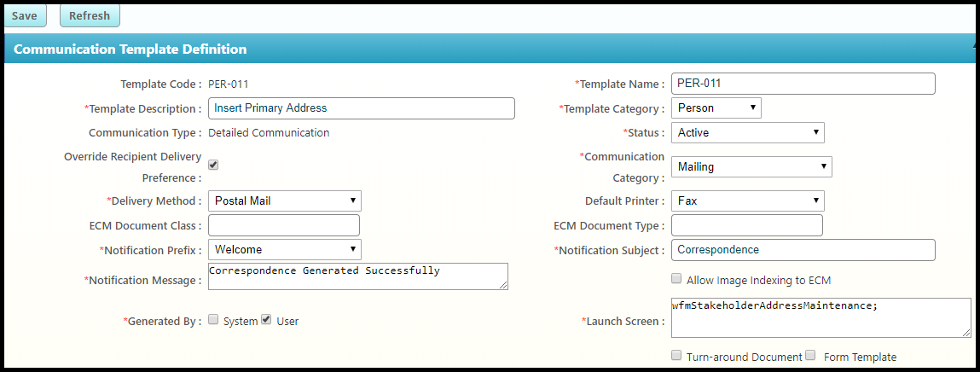This screenshot has width=980, height=372.
Task: Enable Allow Image Indexing to ECM
Action: click(676, 279)
